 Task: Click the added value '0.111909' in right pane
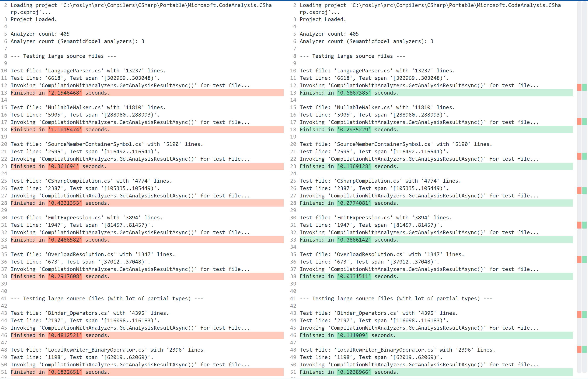point(353,336)
